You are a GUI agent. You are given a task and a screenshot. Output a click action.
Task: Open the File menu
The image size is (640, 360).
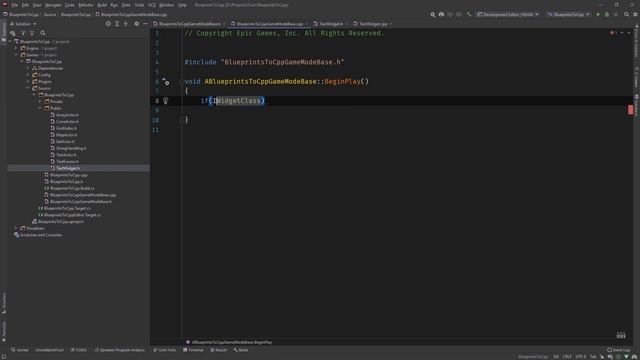pos(15,5)
